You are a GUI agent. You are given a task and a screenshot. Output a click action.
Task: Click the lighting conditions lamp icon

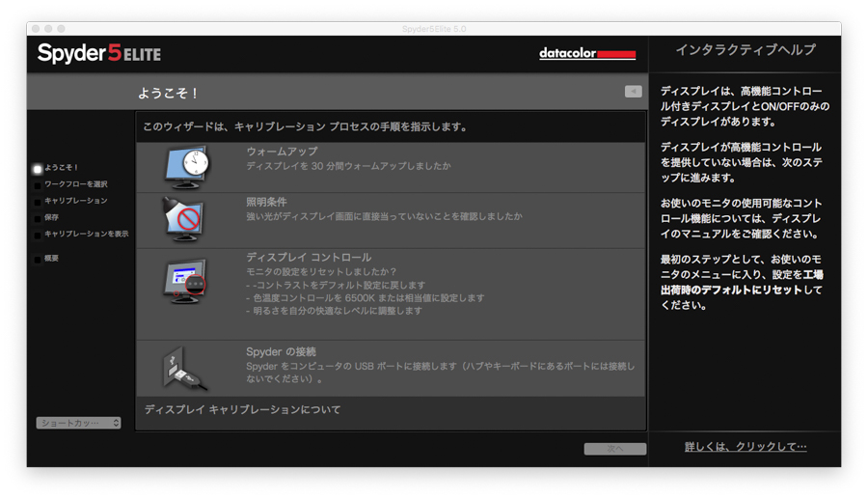[x=184, y=219]
